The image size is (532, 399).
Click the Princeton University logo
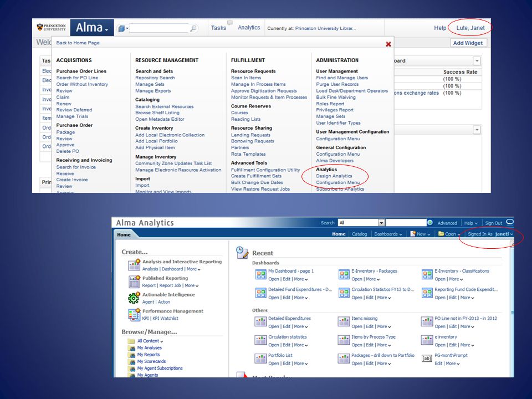[51, 27]
